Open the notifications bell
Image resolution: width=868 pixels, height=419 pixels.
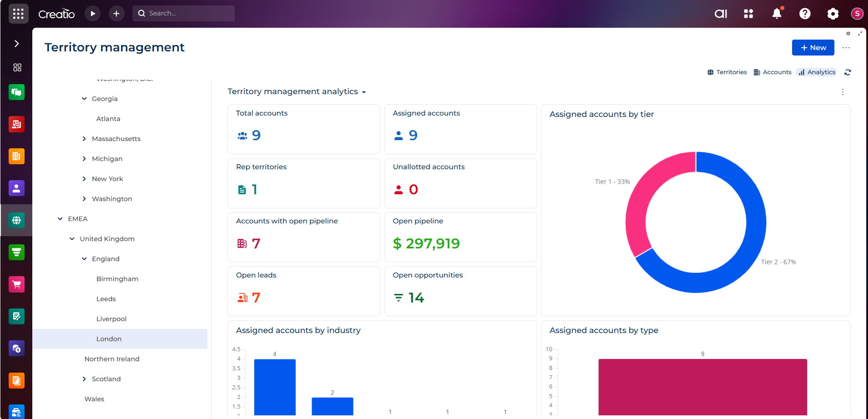click(777, 14)
